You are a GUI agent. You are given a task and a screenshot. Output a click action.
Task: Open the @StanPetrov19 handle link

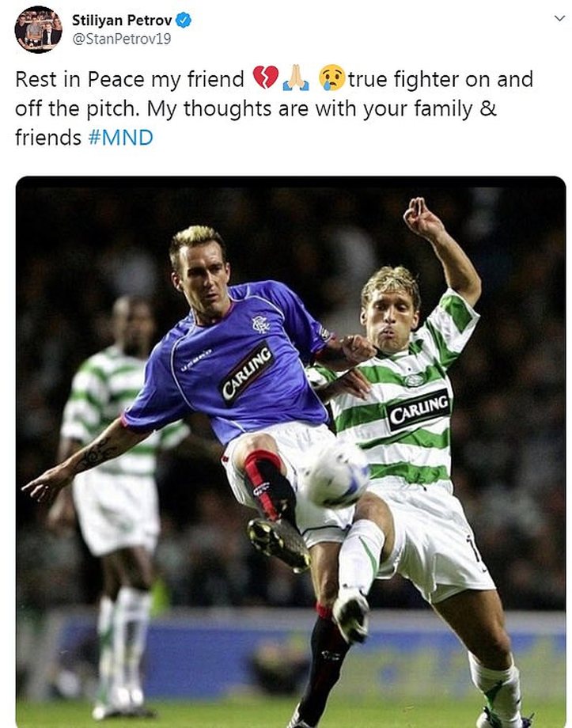point(122,39)
